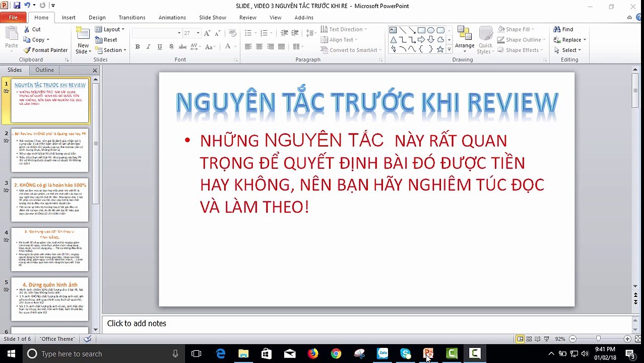The width and height of the screenshot is (644, 363).
Task: Choose the isosceles triangle shape
Action: pyautogui.click(x=393, y=40)
